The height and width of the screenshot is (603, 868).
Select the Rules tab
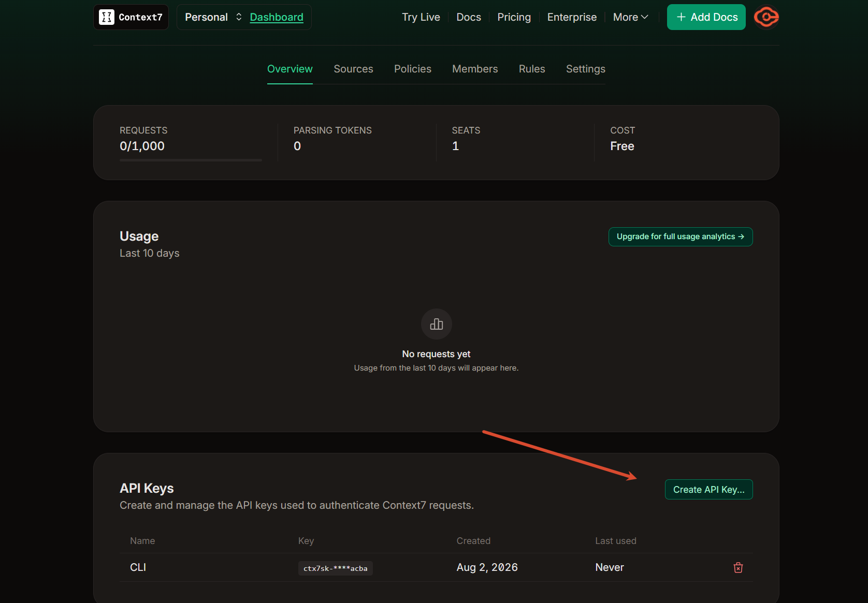(532, 69)
